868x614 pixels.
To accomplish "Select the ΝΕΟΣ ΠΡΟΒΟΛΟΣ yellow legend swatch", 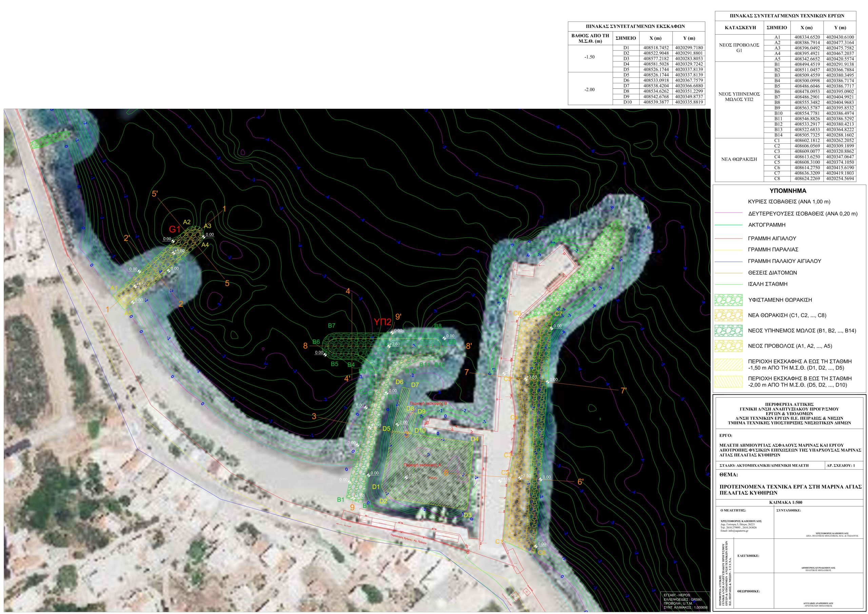I will (x=729, y=346).
